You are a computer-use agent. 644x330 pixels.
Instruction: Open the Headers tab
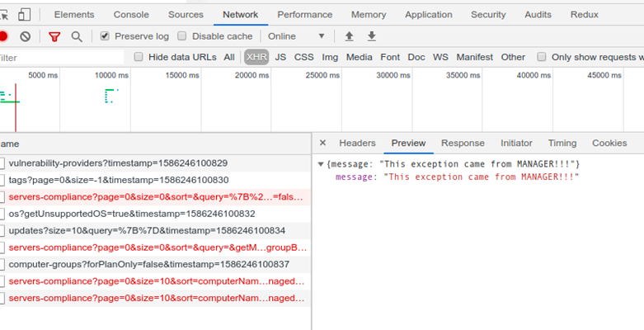click(x=357, y=143)
